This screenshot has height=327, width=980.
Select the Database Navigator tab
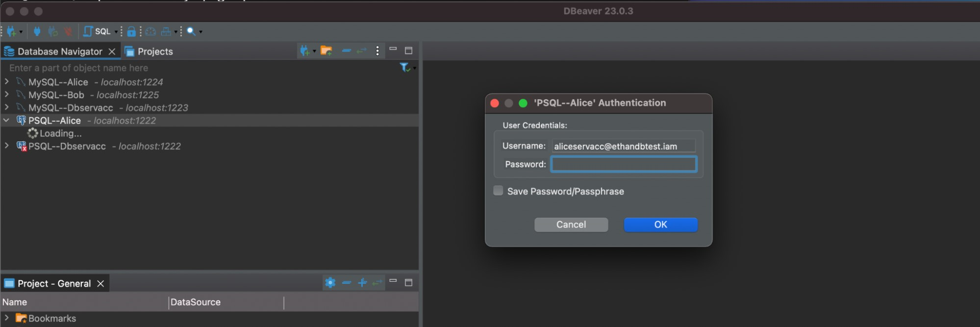59,52
